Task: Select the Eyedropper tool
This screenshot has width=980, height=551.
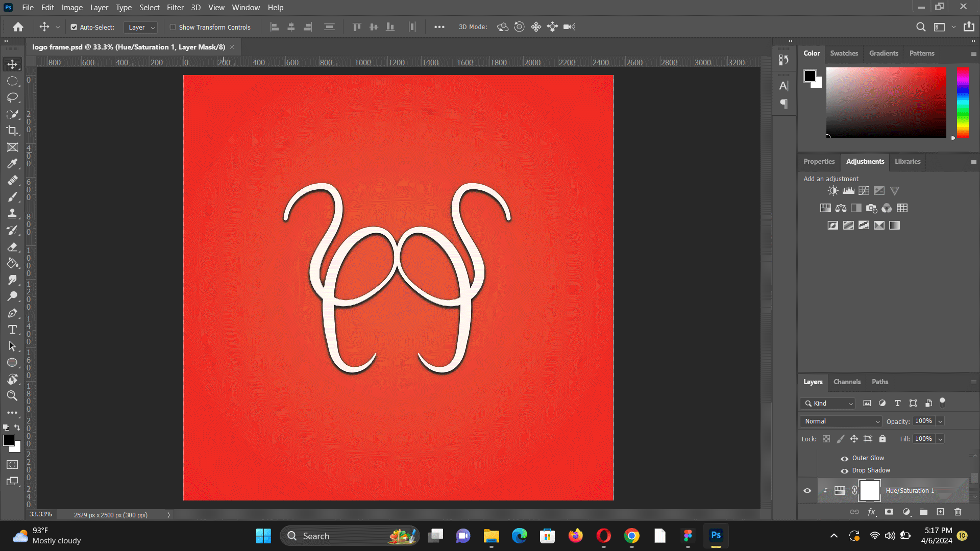Action: tap(12, 164)
